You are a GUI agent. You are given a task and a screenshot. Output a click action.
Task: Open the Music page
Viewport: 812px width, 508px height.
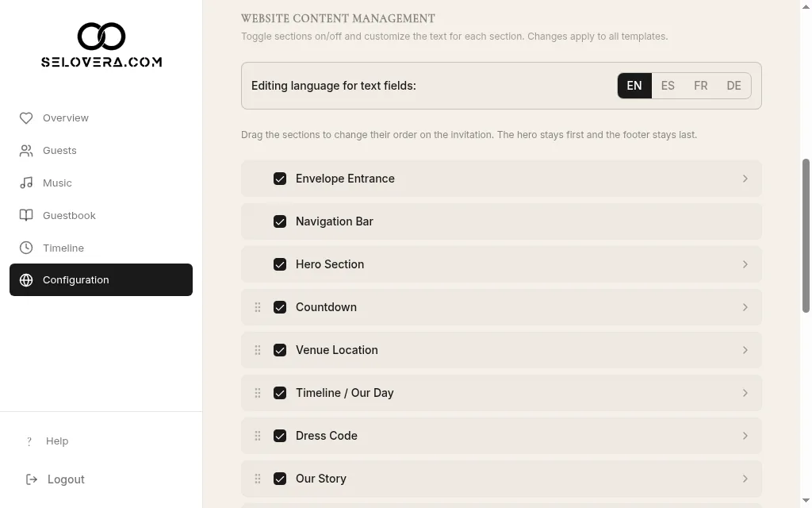101,183
